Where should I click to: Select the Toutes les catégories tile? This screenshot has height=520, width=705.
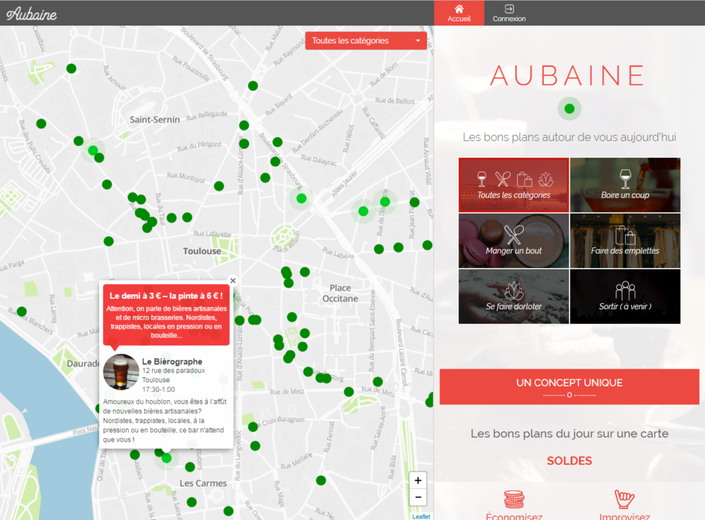click(x=514, y=184)
